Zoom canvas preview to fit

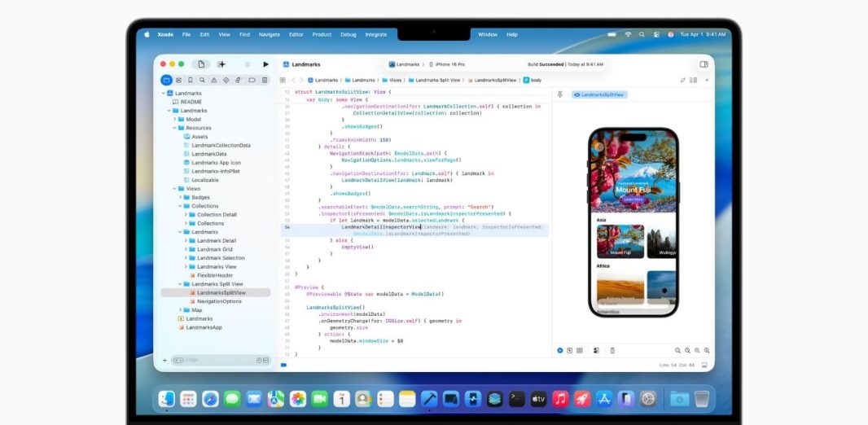coord(697,350)
